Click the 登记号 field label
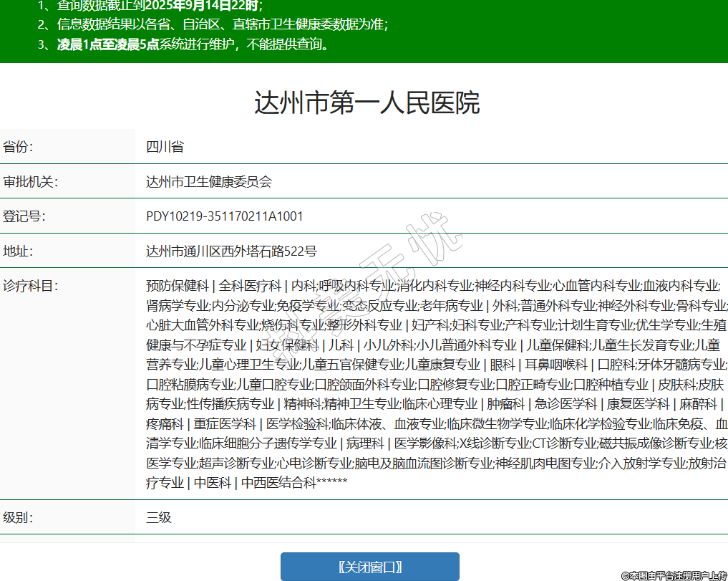The width and height of the screenshot is (728, 581). click(24, 216)
